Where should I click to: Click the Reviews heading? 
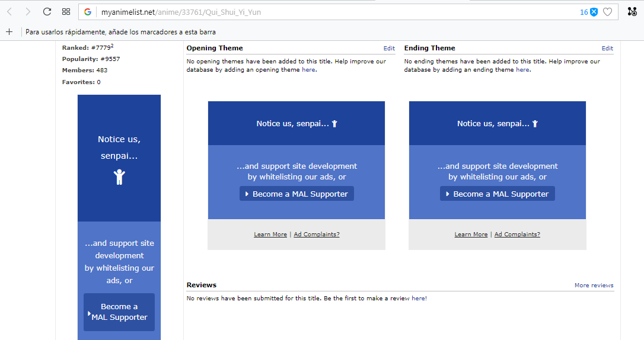click(201, 285)
